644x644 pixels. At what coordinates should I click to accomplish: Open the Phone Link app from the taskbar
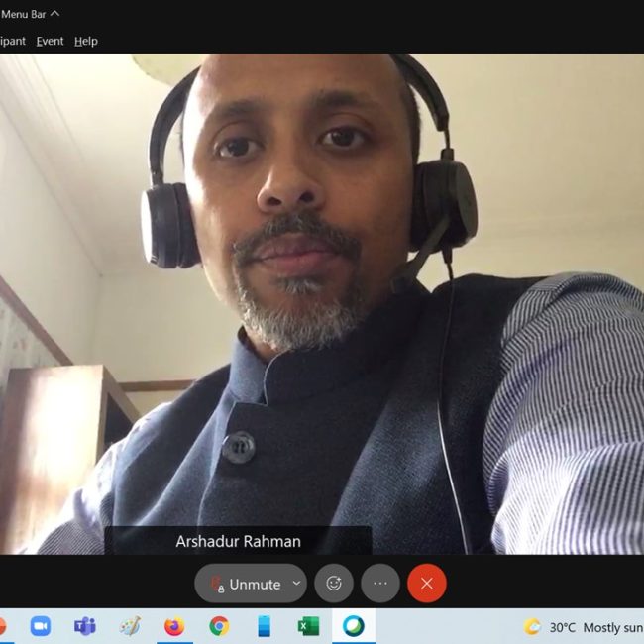pos(264,627)
